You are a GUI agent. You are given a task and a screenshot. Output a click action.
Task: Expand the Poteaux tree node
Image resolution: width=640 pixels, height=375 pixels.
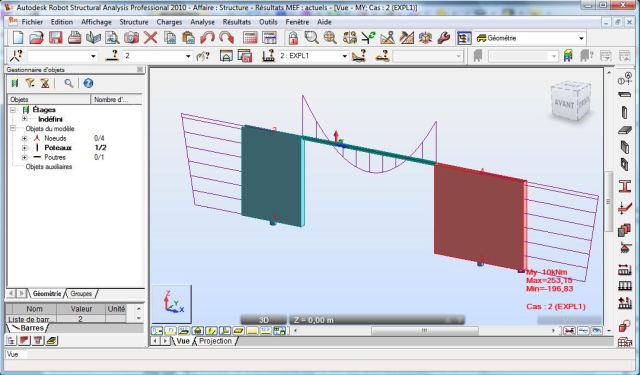[24, 148]
